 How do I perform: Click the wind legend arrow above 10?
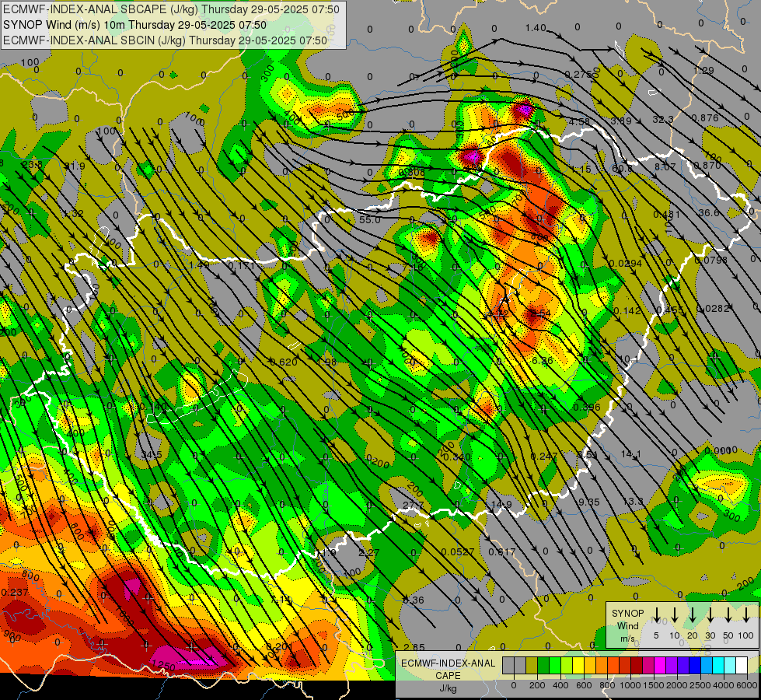click(675, 614)
